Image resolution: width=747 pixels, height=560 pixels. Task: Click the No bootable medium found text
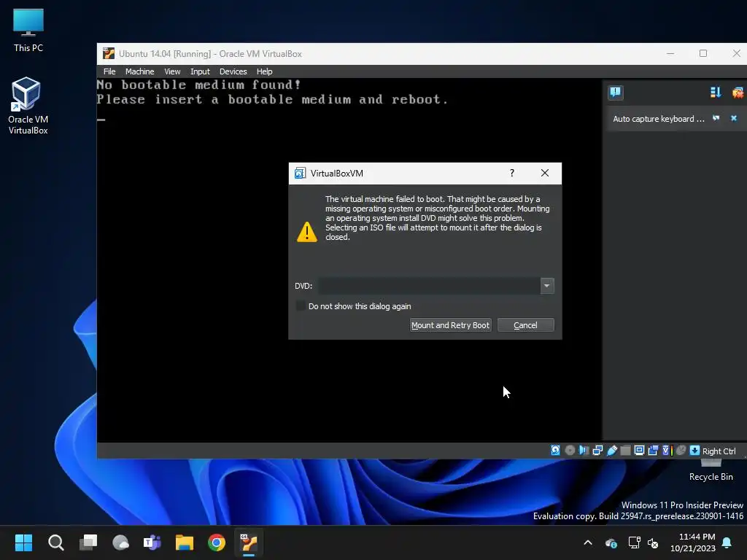[x=199, y=85]
